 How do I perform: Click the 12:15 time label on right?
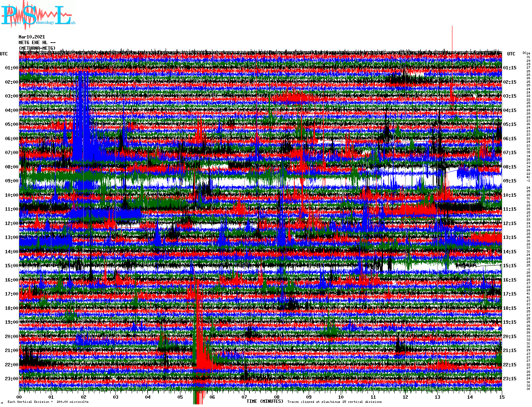510,223
